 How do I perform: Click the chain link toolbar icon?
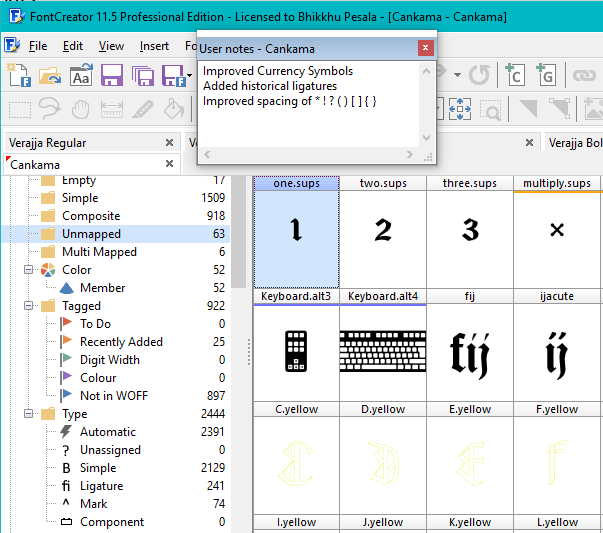coord(584,75)
